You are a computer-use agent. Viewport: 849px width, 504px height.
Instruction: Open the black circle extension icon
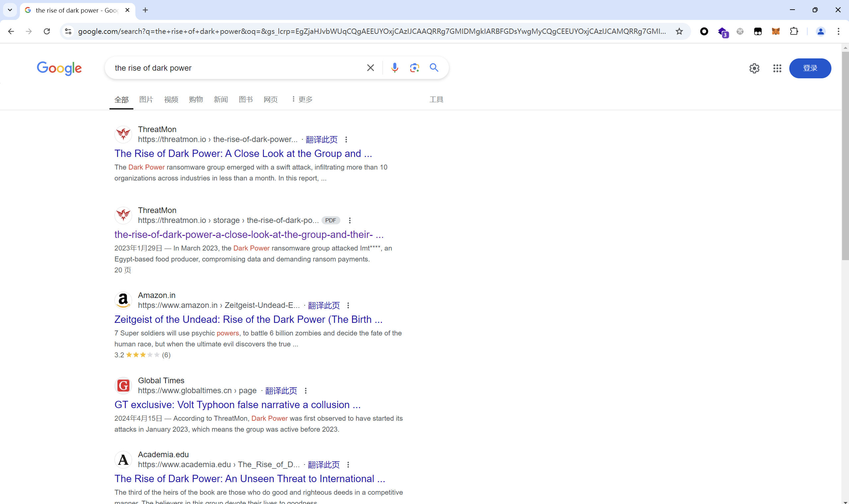pos(704,31)
